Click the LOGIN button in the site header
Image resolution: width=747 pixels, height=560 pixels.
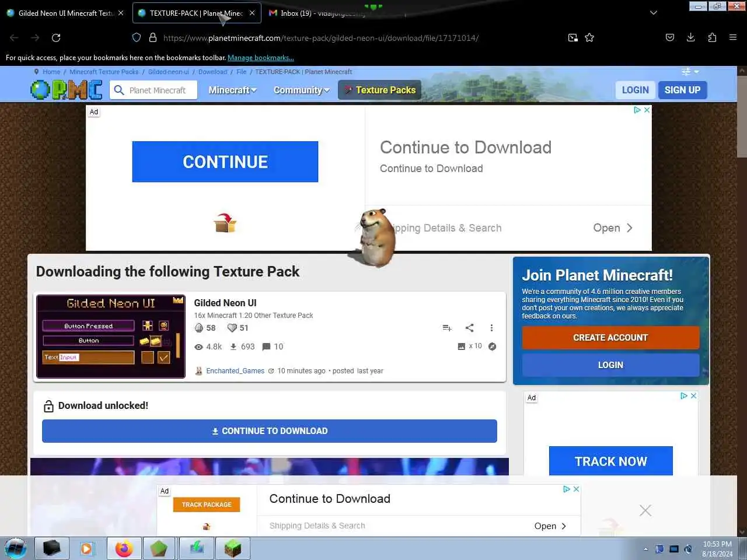[635, 90]
